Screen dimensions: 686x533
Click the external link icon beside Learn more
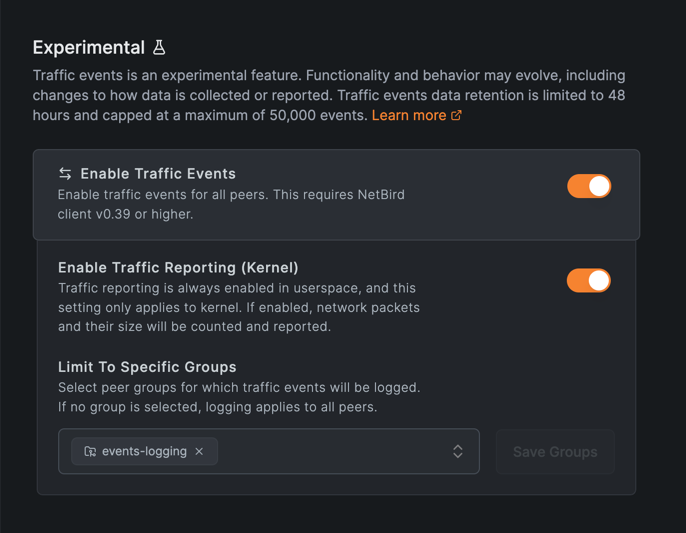[456, 115]
